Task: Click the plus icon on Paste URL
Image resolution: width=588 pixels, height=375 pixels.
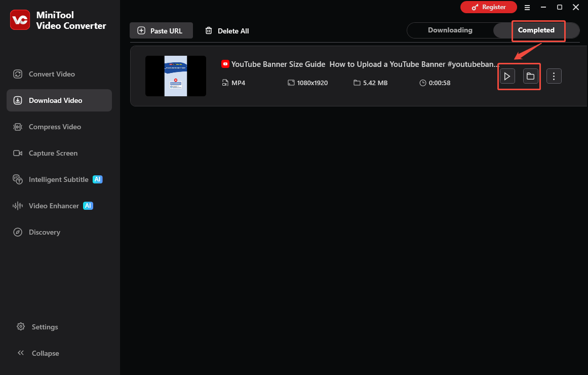Action: click(x=141, y=30)
